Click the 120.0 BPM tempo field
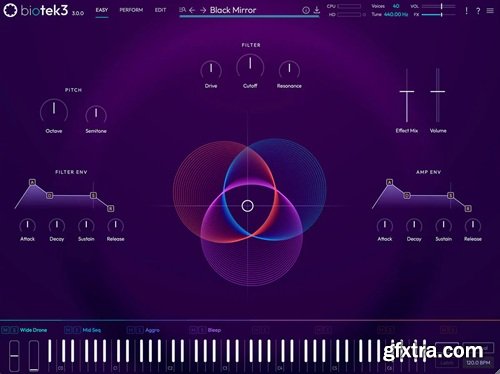The width and height of the screenshot is (500, 374). click(478, 363)
